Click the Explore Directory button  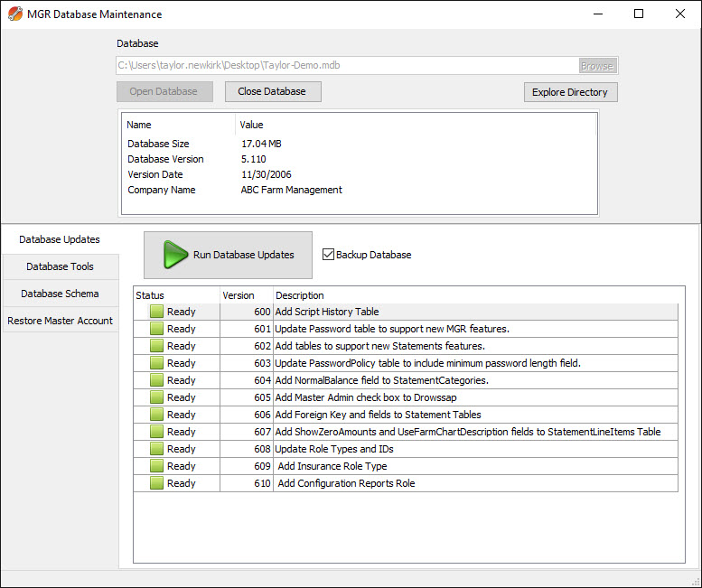click(570, 92)
